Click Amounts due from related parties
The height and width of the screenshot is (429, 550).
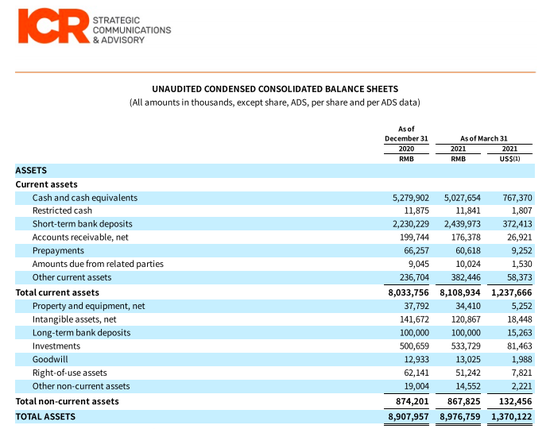point(98,264)
